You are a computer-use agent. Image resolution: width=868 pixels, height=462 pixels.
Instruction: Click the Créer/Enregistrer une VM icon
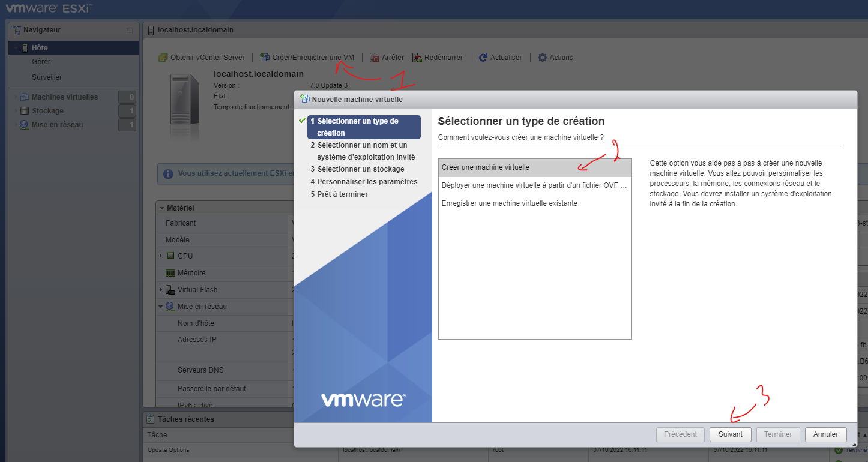click(x=265, y=58)
